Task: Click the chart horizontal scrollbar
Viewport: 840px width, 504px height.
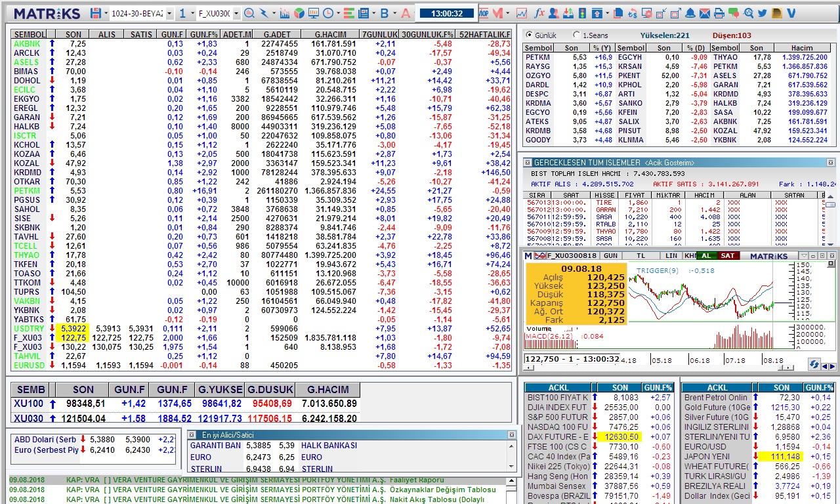Action: point(658,367)
